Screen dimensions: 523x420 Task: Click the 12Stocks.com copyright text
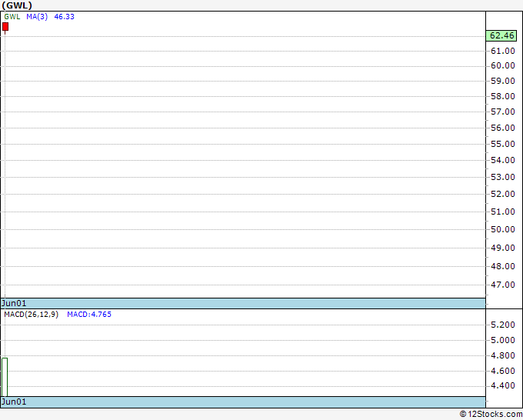tap(491, 414)
